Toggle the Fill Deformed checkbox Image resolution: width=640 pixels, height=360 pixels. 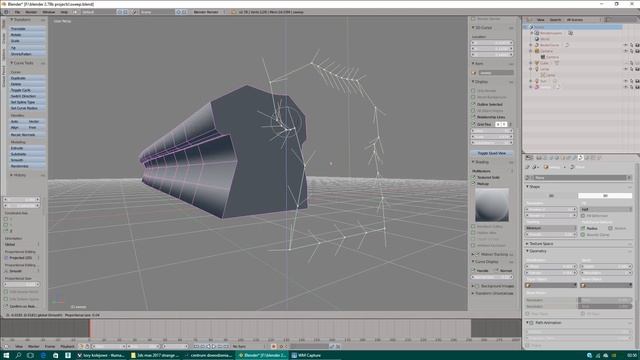(583, 216)
